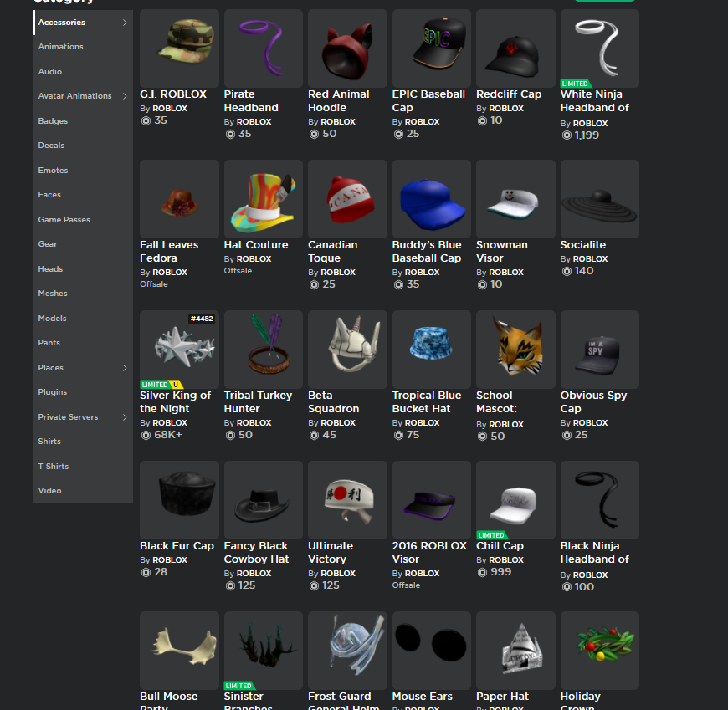View the Bull Moose Party antlers thumbnail
Viewport: 728px width, 710px height.
[179, 650]
